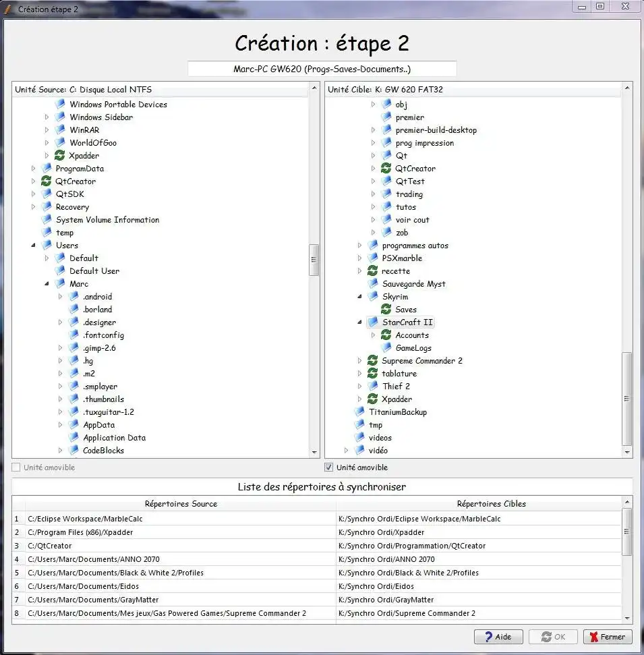
Task: Expand the vidéo folder in target tree
Action: pos(346,451)
